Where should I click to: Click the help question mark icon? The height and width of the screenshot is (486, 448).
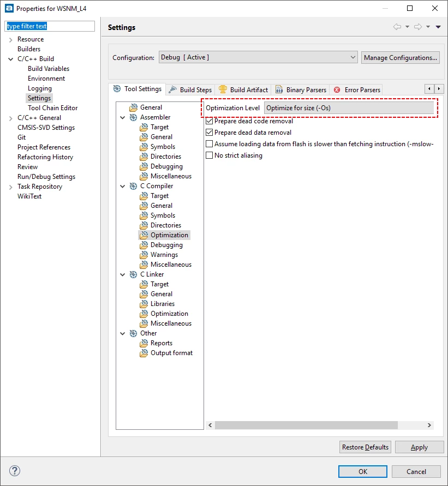tap(15, 471)
